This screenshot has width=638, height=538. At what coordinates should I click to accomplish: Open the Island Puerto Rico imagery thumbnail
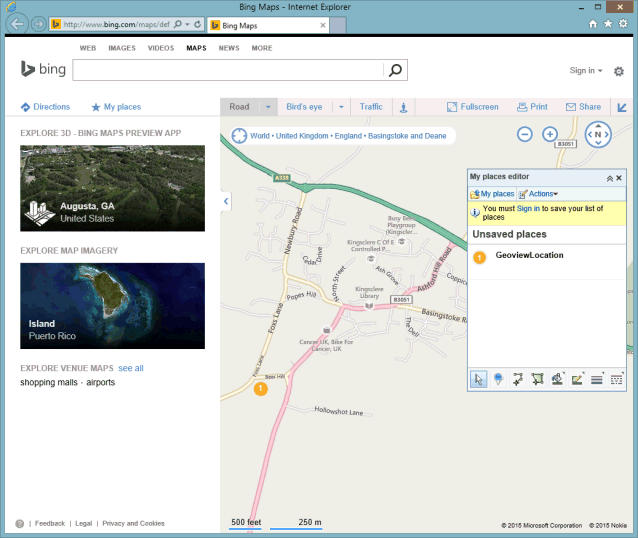coord(113,306)
